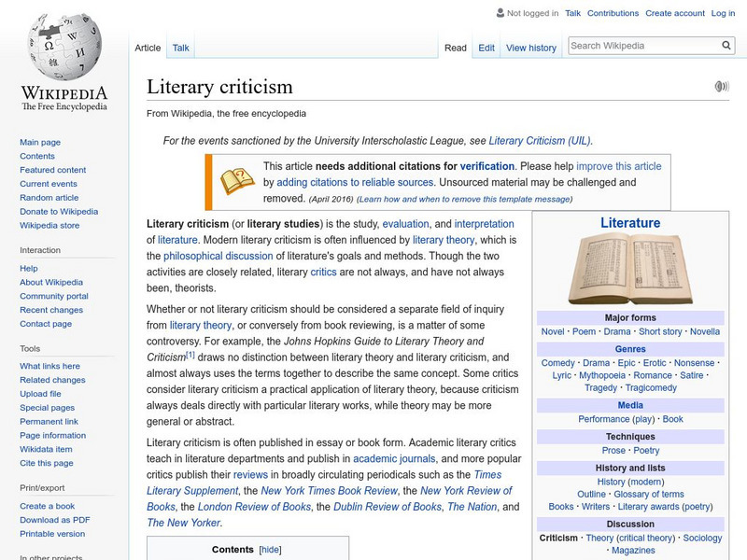
Task: Click the citation-needed book icon
Action: pyautogui.click(x=237, y=181)
